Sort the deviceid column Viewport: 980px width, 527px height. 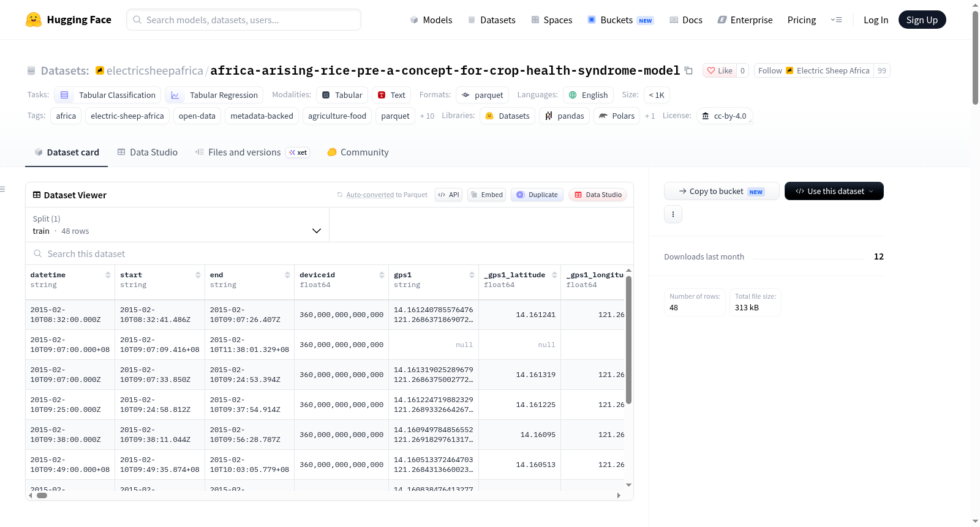382,275
